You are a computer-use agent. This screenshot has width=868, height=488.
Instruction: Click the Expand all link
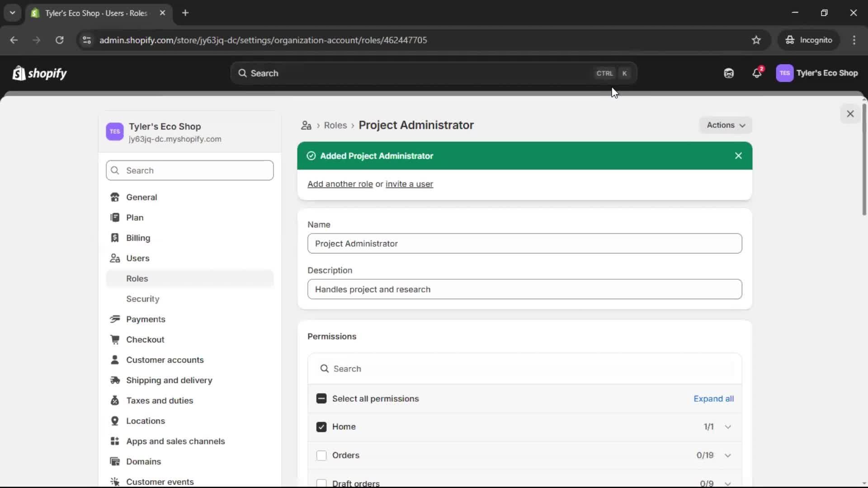[713, 399]
